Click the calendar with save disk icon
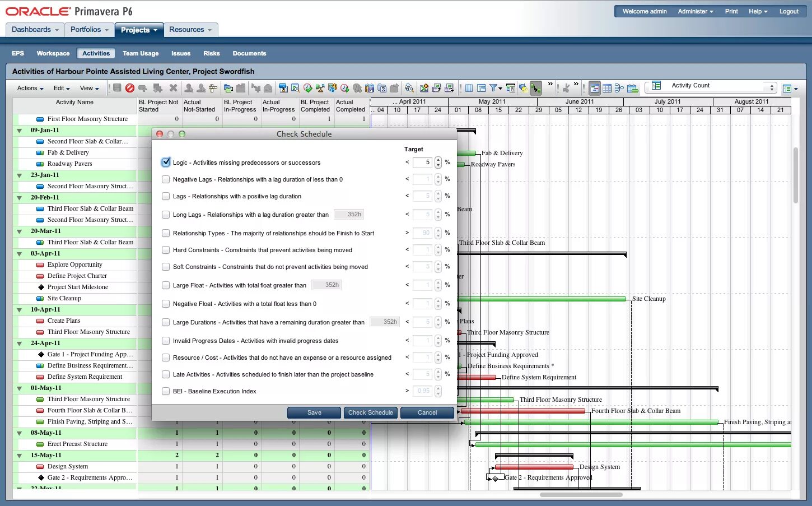Image resolution: width=812 pixels, height=506 pixels. (x=370, y=88)
